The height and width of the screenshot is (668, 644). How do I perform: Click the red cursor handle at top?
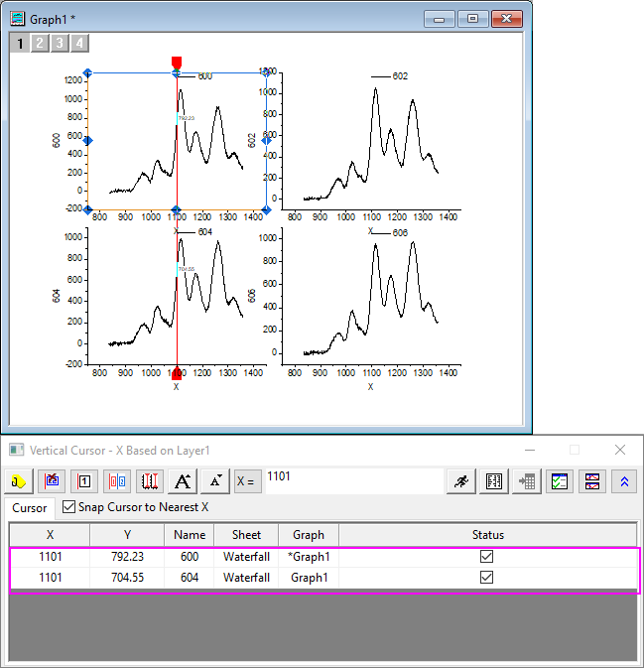(x=177, y=62)
